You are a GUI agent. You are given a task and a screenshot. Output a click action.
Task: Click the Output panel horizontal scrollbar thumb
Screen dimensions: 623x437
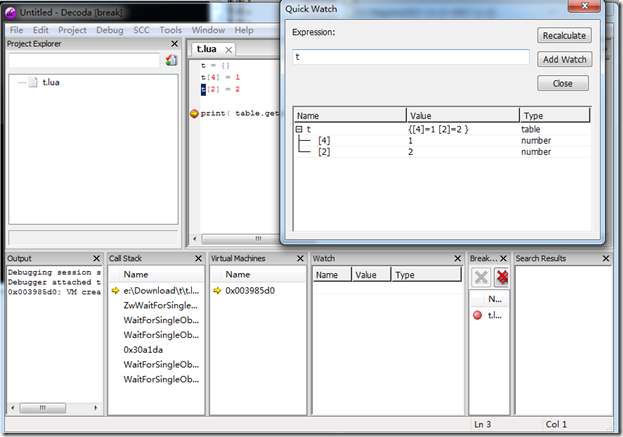point(43,408)
